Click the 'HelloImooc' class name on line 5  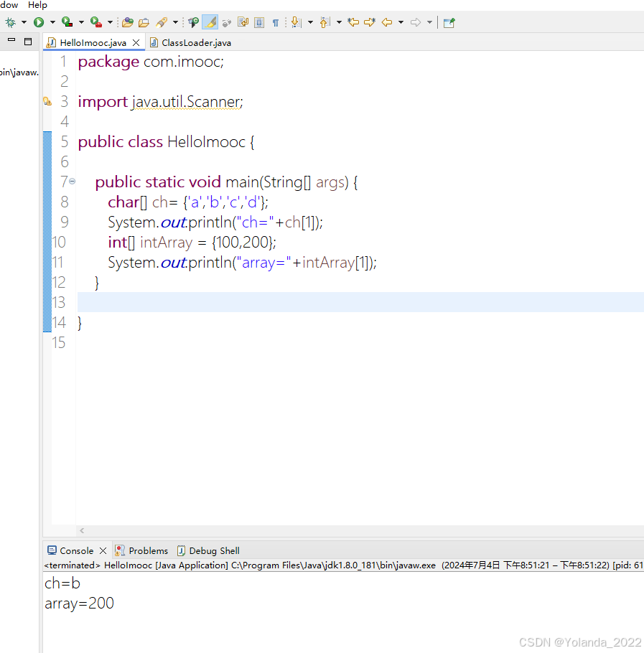(206, 142)
